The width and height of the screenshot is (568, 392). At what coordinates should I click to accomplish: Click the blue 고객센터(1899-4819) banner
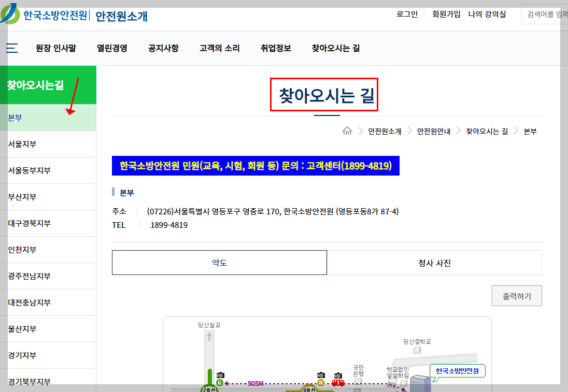tap(255, 166)
